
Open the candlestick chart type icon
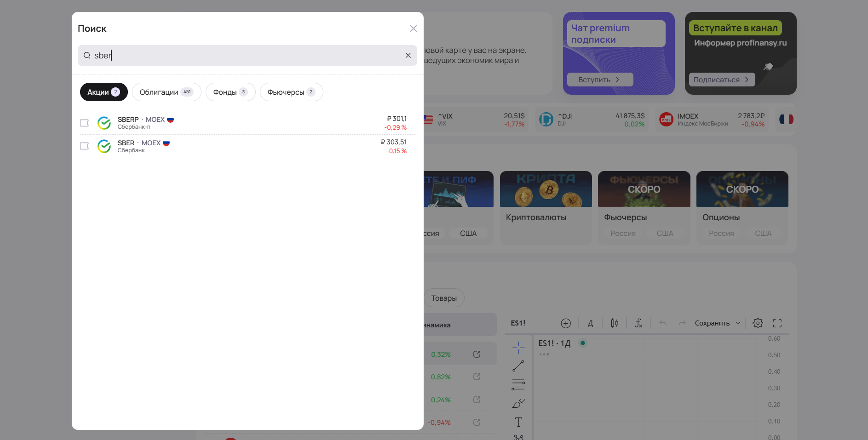coord(615,323)
